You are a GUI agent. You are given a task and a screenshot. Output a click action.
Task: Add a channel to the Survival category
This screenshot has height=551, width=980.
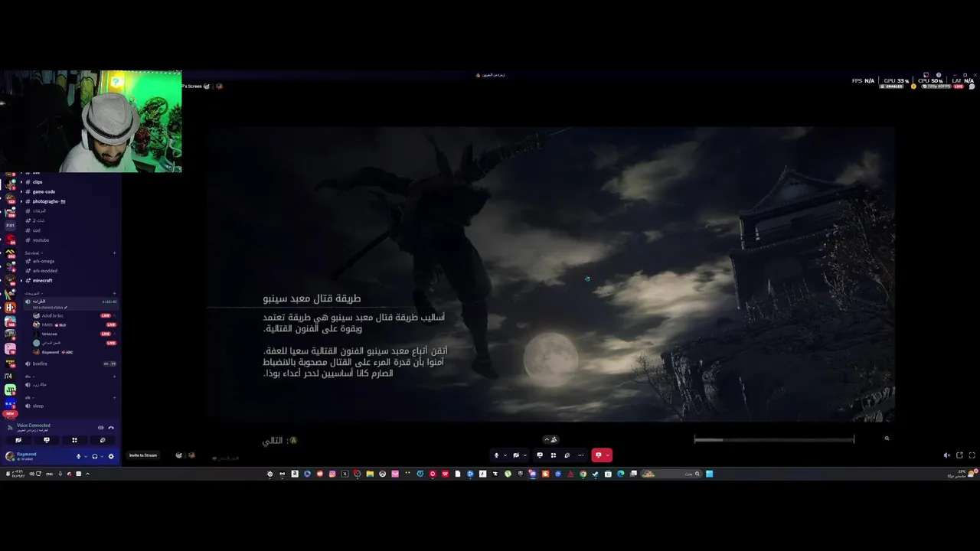pos(114,253)
